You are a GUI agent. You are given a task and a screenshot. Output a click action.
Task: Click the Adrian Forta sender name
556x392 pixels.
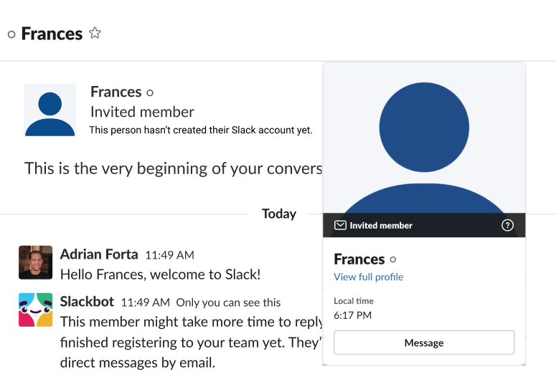(99, 254)
